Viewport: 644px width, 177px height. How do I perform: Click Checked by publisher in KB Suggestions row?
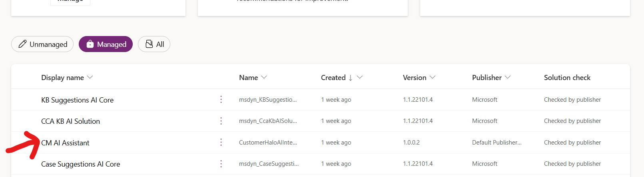pyautogui.click(x=572, y=99)
